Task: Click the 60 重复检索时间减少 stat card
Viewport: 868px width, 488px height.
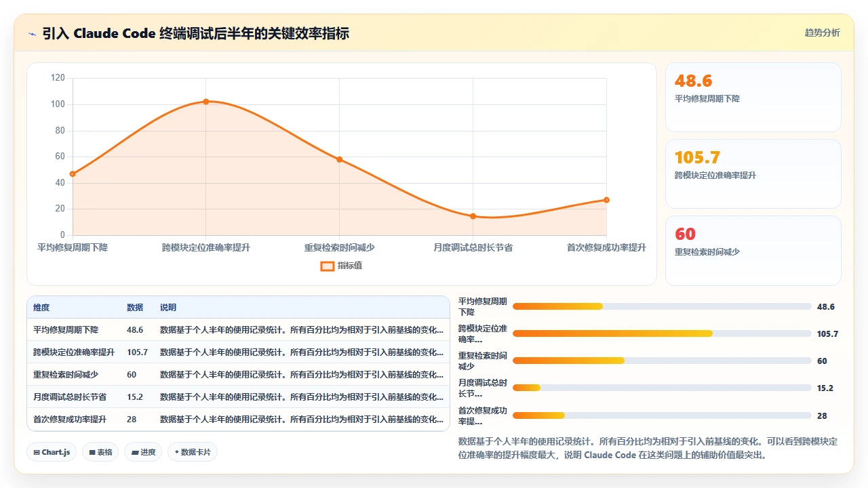Action: (x=753, y=251)
